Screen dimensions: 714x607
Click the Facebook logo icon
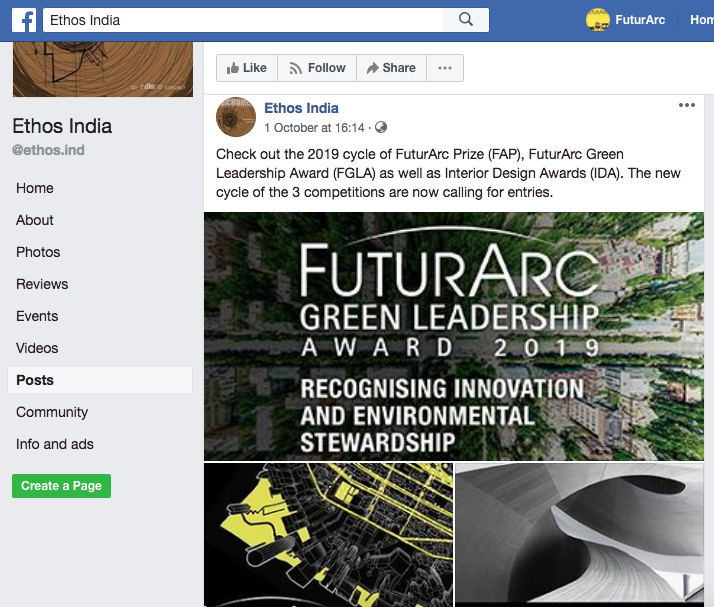(x=24, y=20)
